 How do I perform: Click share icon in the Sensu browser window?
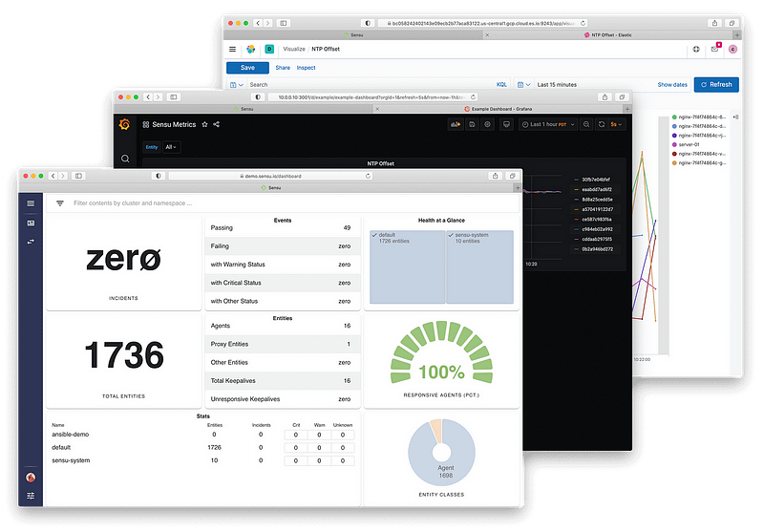tap(496, 176)
